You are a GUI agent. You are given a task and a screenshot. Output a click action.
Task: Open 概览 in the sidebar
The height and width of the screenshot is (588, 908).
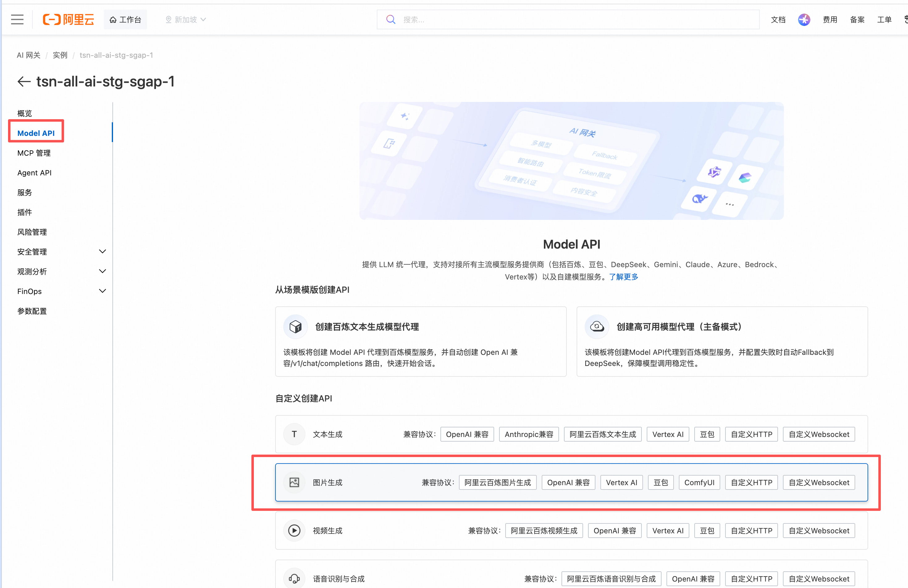25,113
